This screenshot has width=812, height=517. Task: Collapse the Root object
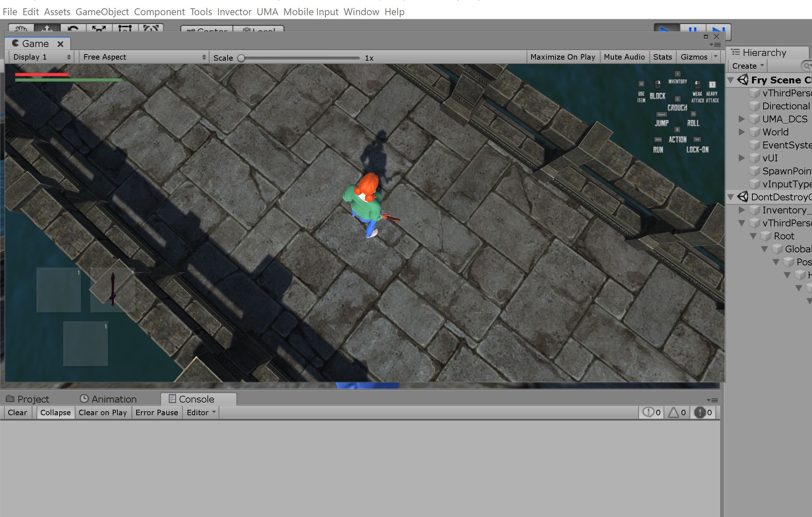(x=753, y=236)
